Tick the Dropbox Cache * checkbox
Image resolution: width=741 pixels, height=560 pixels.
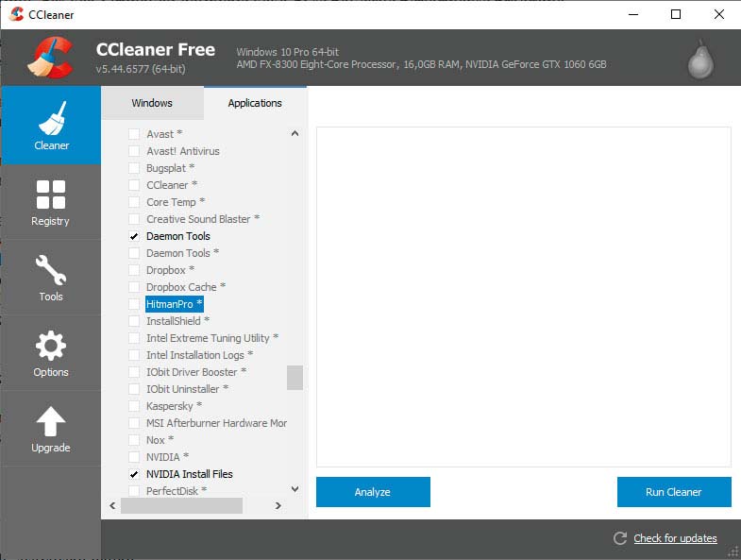134,287
